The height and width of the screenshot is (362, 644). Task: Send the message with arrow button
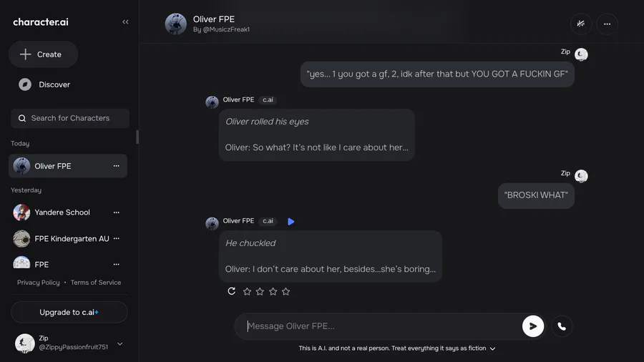(x=532, y=326)
